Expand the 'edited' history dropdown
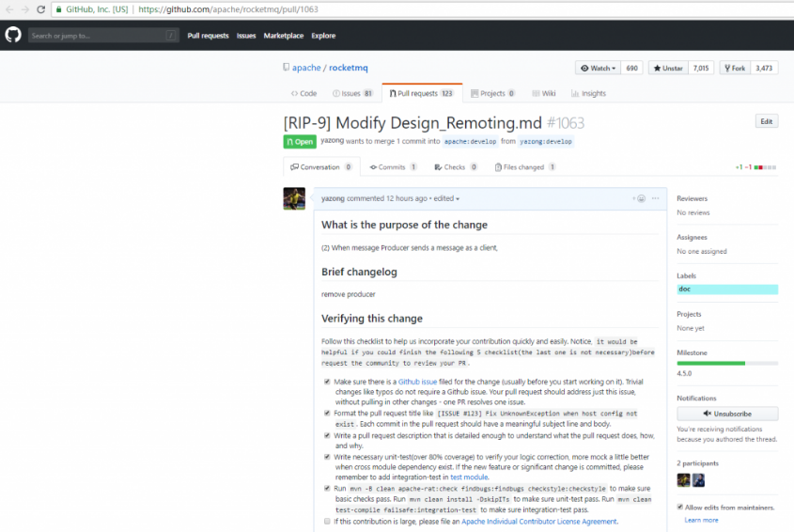794x532 pixels. [x=446, y=198]
